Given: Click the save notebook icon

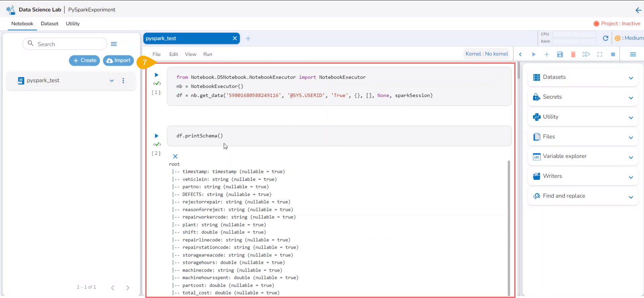Looking at the screenshot, I should click(x=560, y=54).
